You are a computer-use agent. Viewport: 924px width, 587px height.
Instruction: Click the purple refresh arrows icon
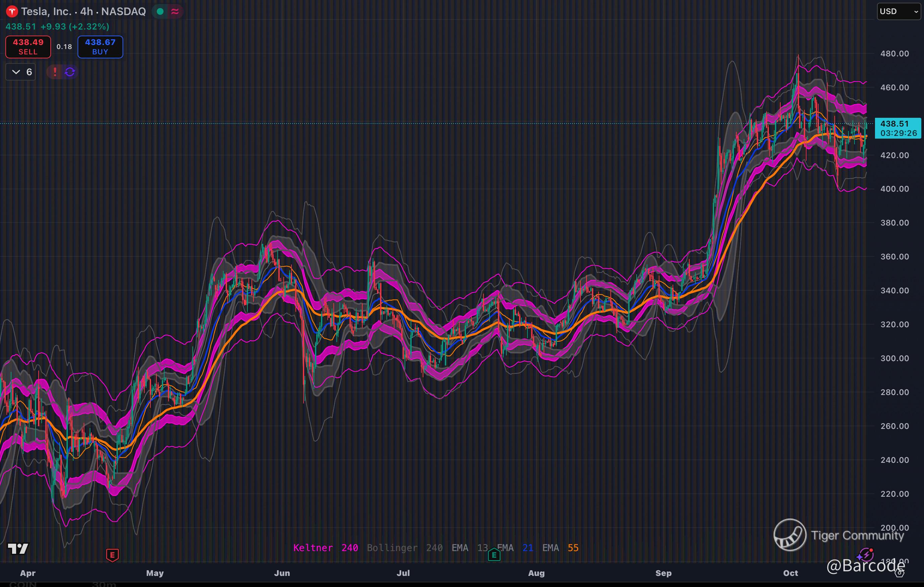[70, 72]
